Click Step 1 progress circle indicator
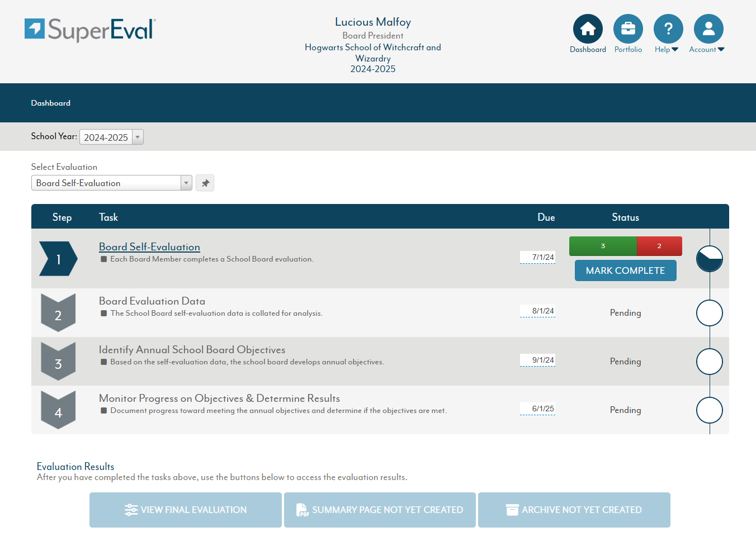 click(709, 259)
